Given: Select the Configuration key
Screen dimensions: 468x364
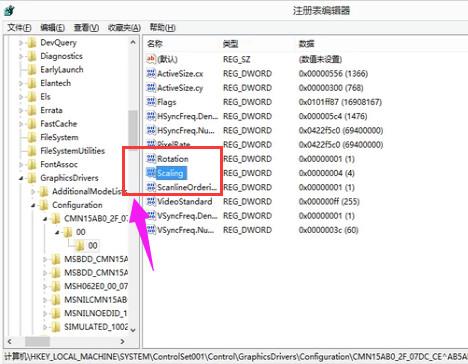Looking at the screenshot, I should (77, 205).
